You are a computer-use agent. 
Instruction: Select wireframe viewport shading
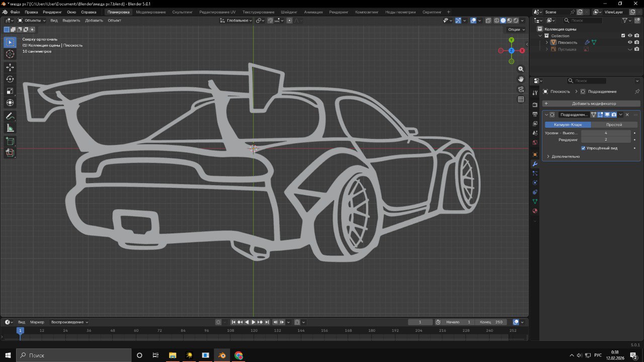coord(497,21)
